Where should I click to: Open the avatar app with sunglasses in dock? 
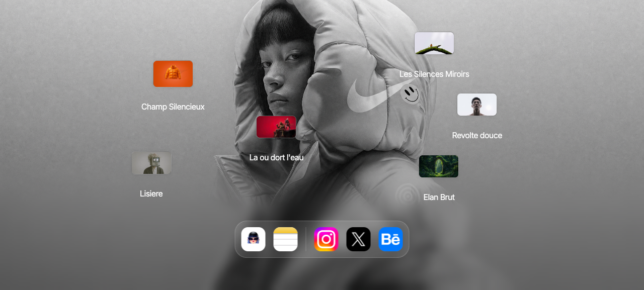click(x=253, y=239)
